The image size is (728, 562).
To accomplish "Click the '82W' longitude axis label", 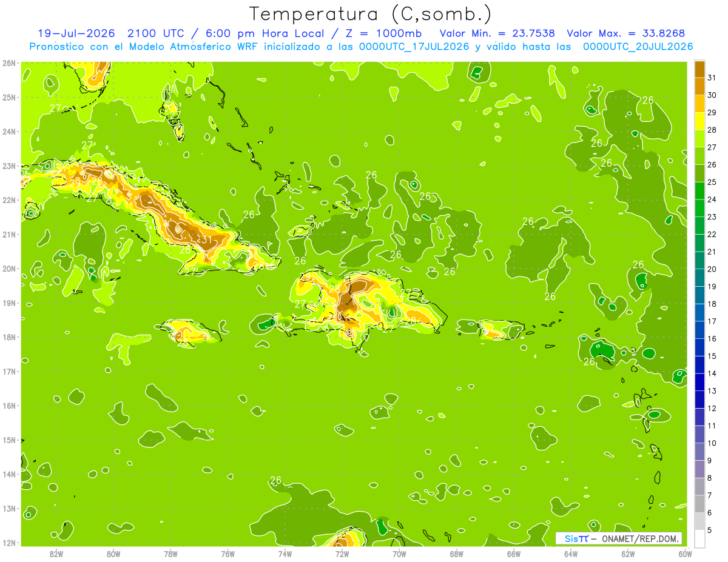I will (x=56, y=553).
